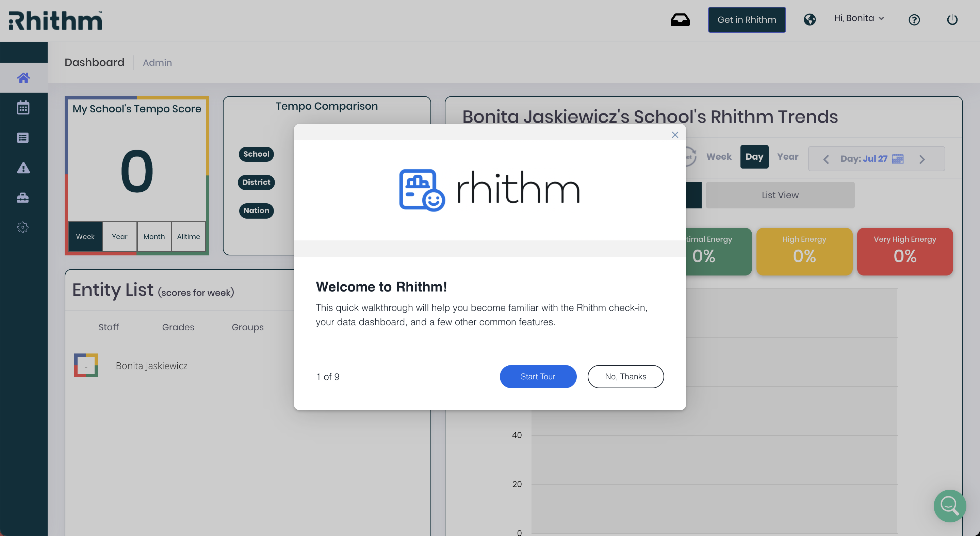The height and width of the screenshot is (536, 980).
Task: Click the Get in Rhithm button
Action: pyautogui.click(x=747, y=19)
